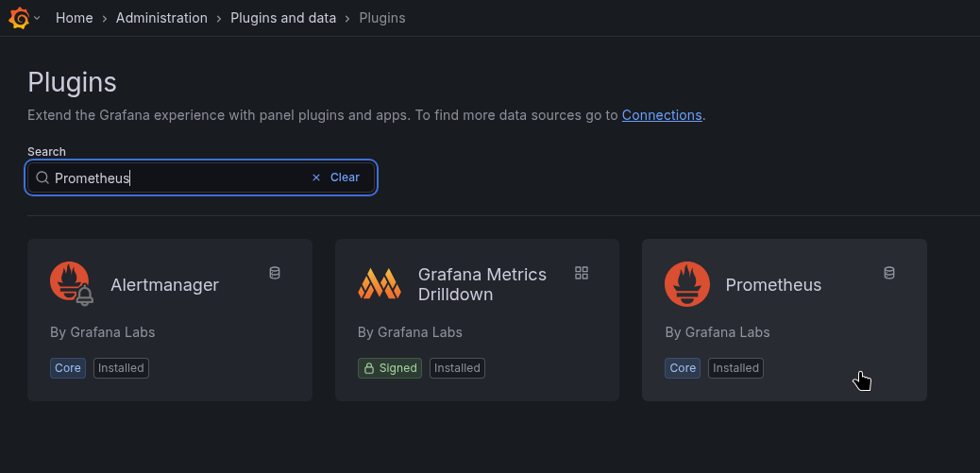The height and width of the screenshot is (473, 980).
Task: Click the app grid icon on Metrics Drilldown card
Action: tap(582, 273)
